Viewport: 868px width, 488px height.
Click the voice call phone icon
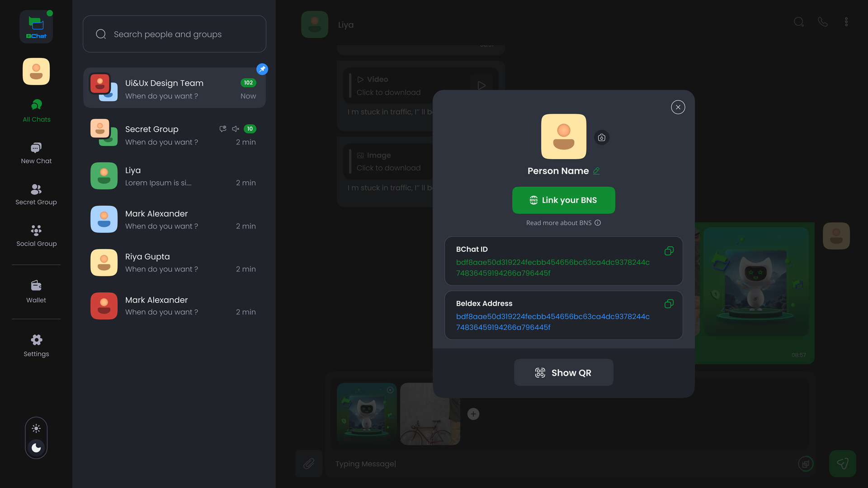click(823, 22)
